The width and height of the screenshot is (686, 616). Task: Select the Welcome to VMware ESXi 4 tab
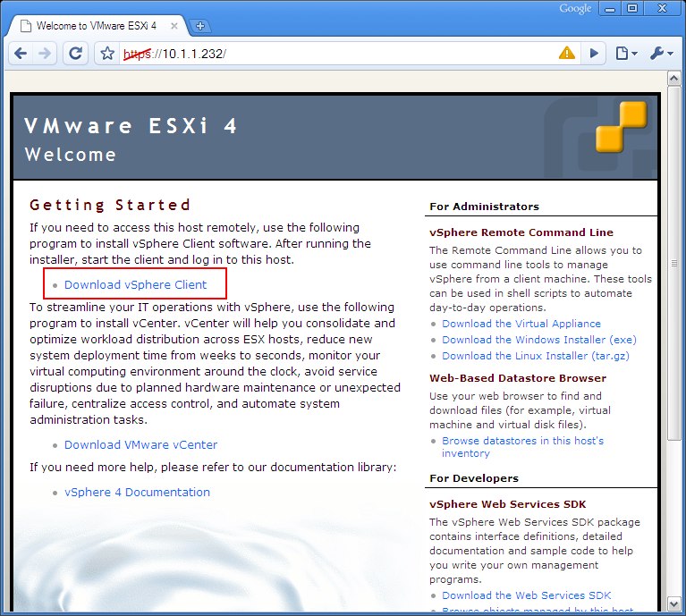[98, 26]
